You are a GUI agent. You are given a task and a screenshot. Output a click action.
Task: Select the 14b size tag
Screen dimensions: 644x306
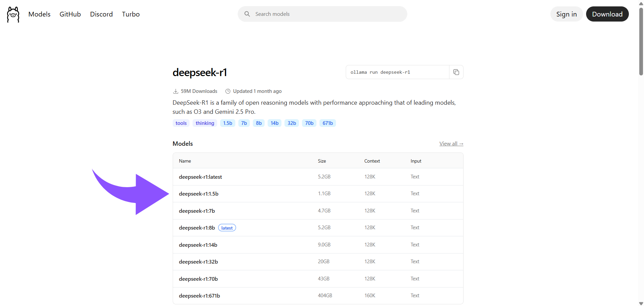coord(275,123)
